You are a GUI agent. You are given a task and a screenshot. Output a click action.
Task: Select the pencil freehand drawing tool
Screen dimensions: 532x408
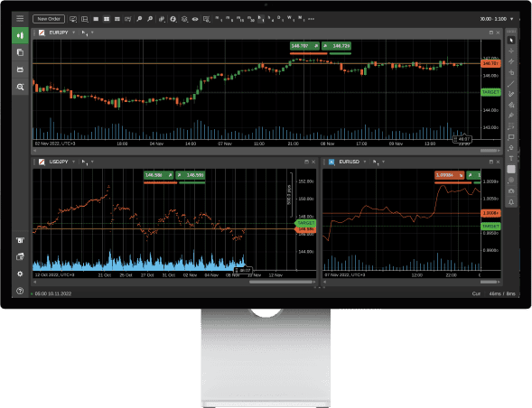coord(511,94)
